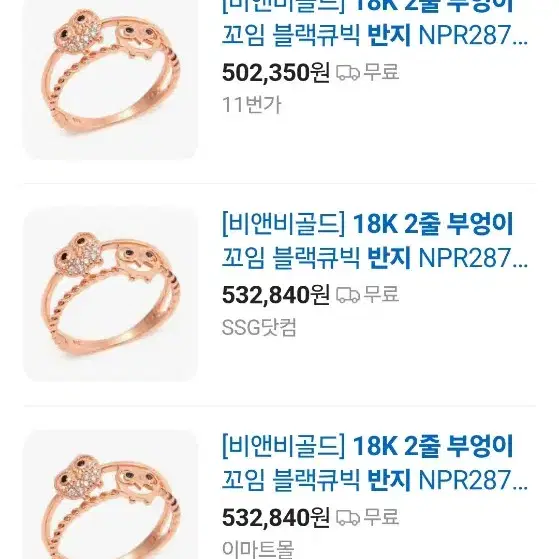
Task: Click 무료 shipping label in 이마트몰 listing
Action: (x=381, y=517)
